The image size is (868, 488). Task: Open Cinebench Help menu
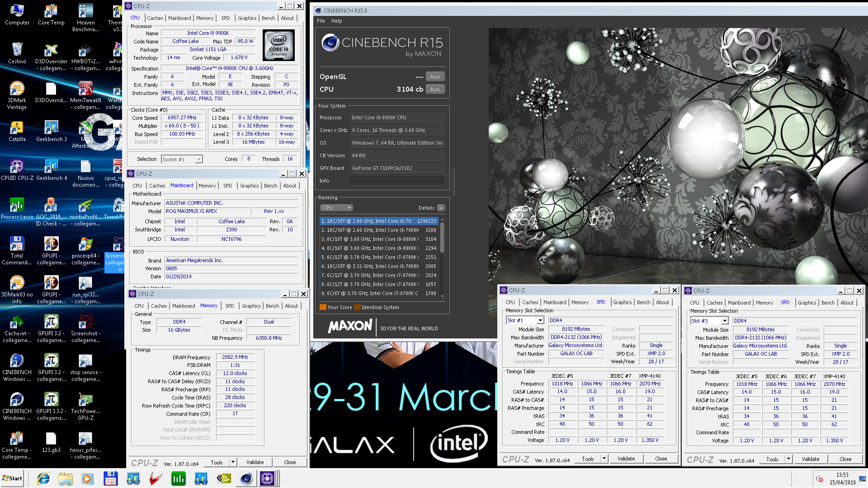coord(336,21)
